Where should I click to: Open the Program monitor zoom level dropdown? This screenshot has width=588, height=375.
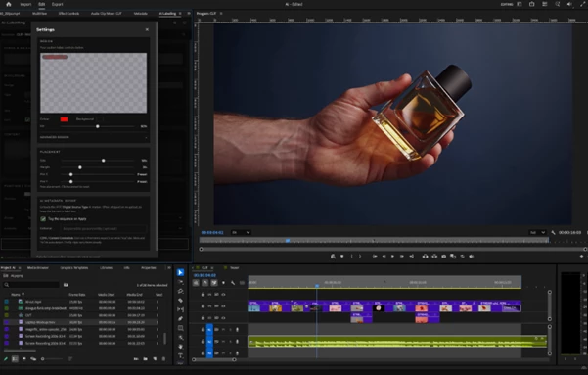click(241, 232)
